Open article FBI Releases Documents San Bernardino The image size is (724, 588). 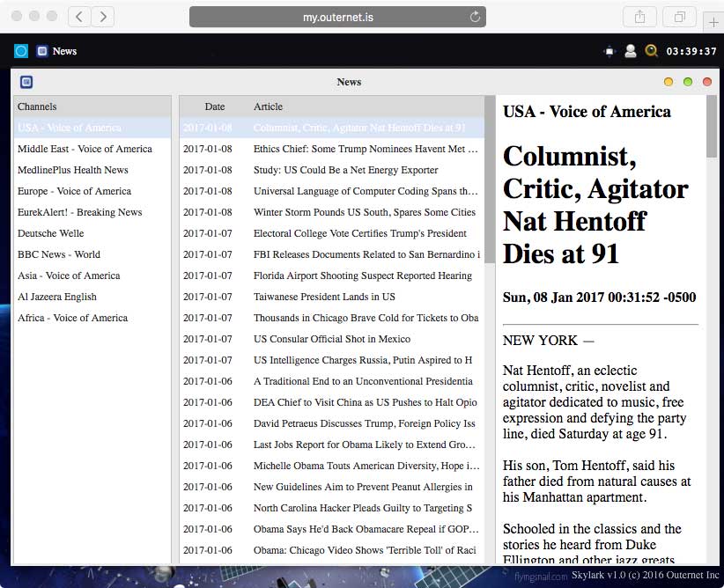331,254
